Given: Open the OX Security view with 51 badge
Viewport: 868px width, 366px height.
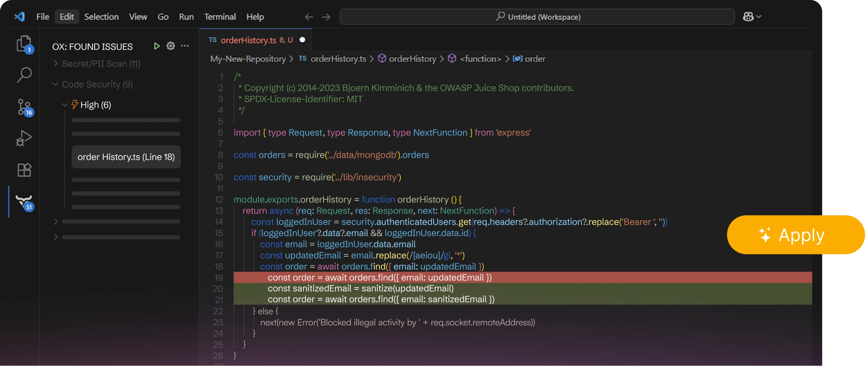Looking at the screenshot, I should pos(25,203).
